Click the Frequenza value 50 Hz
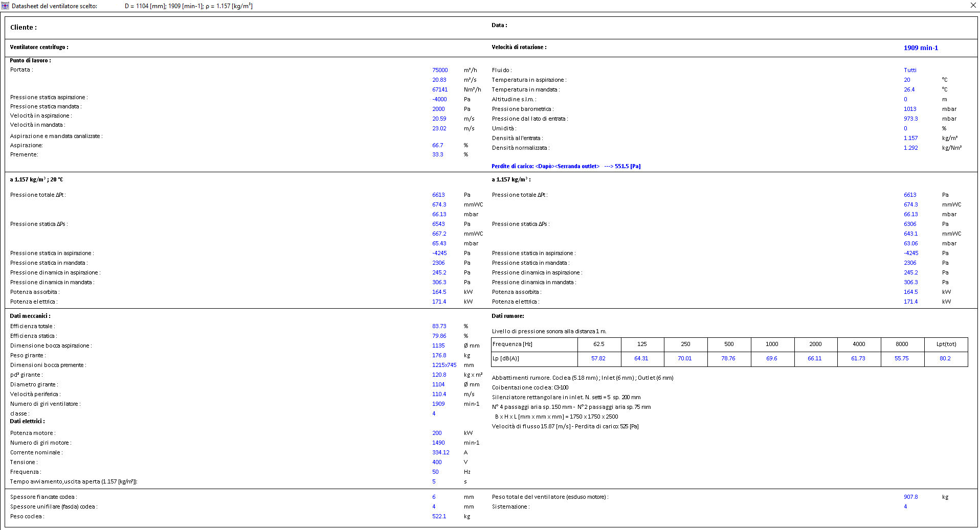The image size is (980, 530). [x=435, y=472]
